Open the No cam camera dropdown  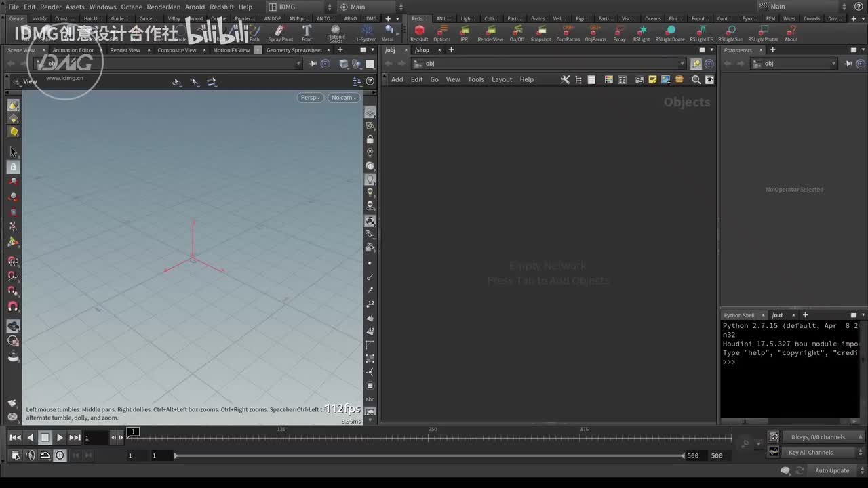coord(344,98)
